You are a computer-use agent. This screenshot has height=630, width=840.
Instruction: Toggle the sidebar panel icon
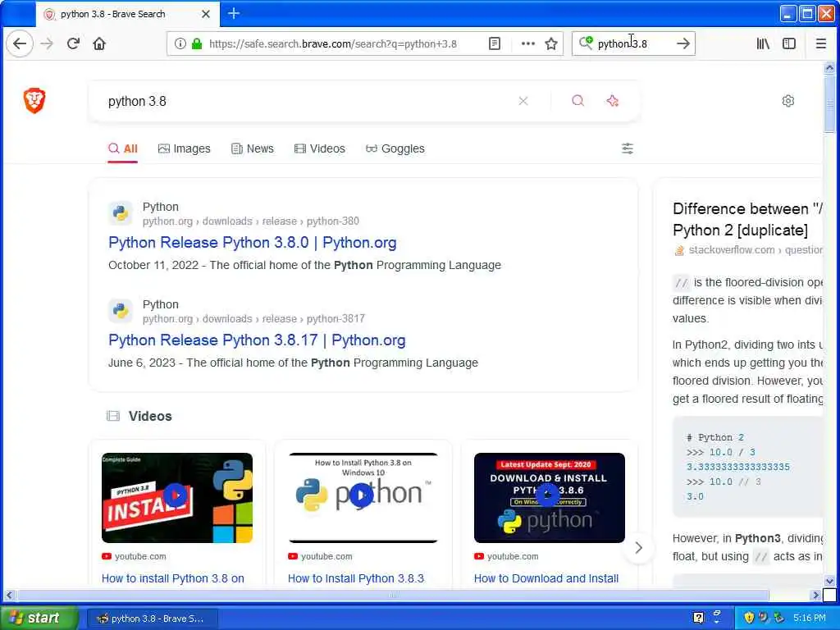click(x=789, y=43)
